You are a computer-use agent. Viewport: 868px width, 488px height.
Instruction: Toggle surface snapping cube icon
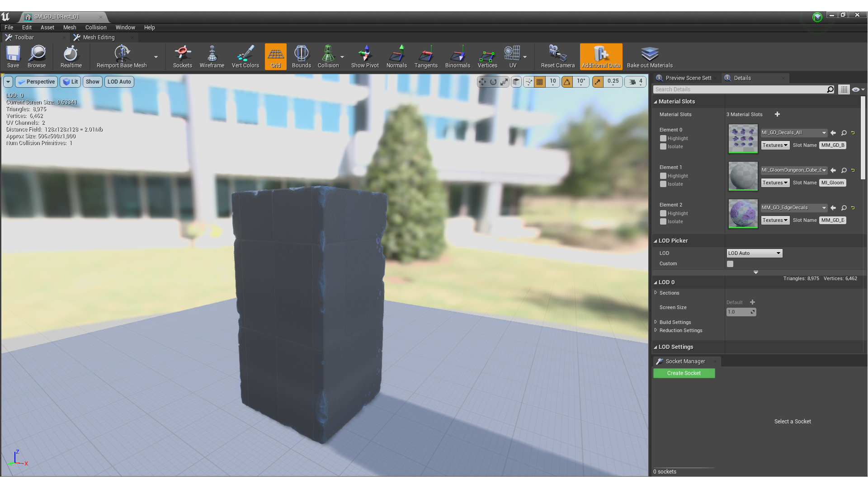tap(516, 82)
